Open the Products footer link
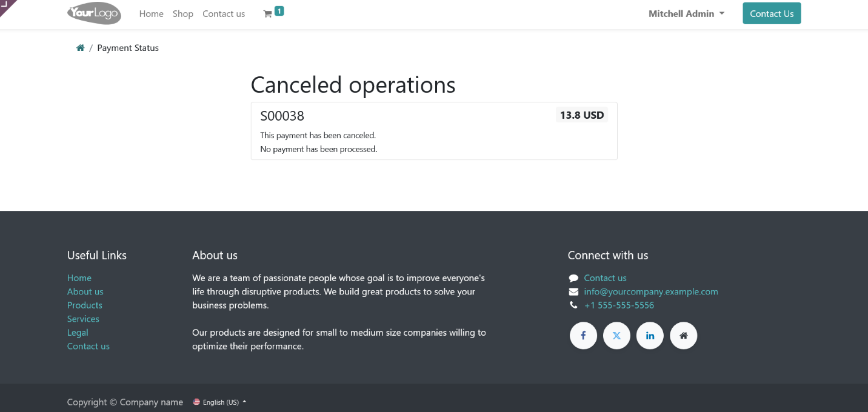 (84, 305)
